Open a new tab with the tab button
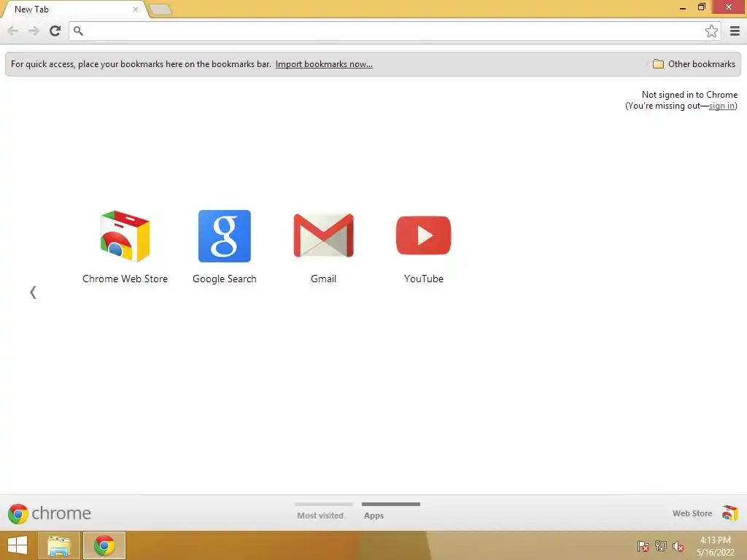The image size is (747, 560). point(160,9)
